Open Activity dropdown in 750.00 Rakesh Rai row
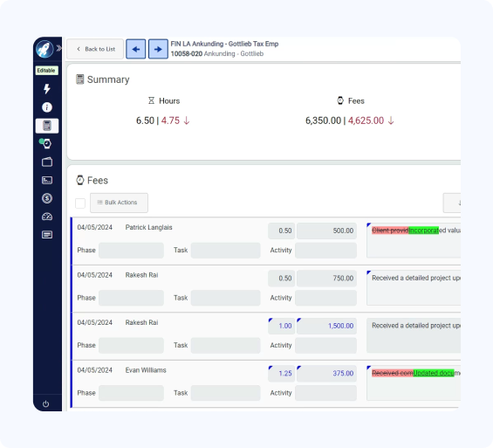The width and height of the screenshot is (493, 448). click(x=325, y=298)
